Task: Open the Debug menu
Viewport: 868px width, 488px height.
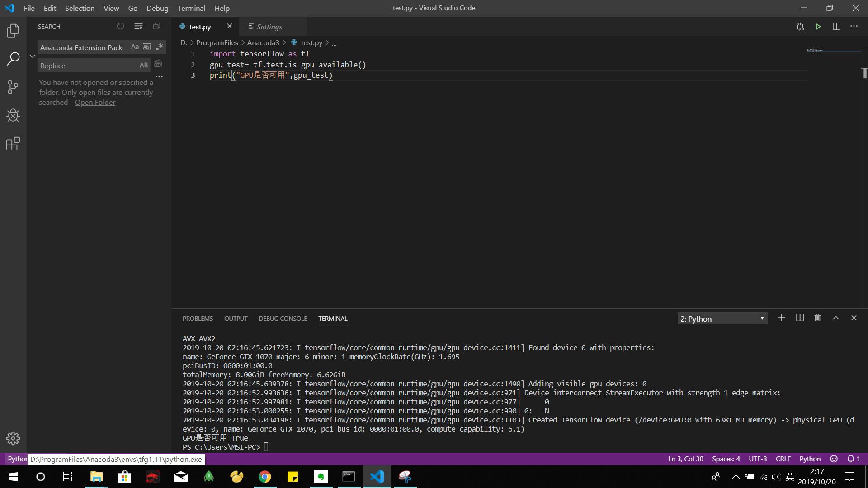Action: coord(157,8)
